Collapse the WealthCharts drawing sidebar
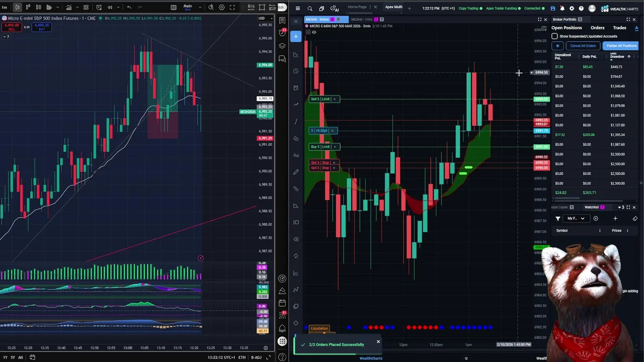This screenshot has height=362, width=644. [296, 21]
